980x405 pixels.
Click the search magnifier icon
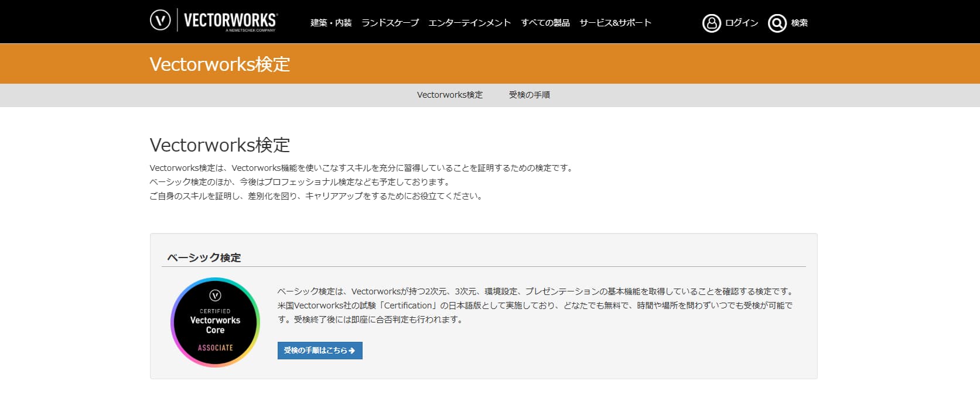(777, 23)
